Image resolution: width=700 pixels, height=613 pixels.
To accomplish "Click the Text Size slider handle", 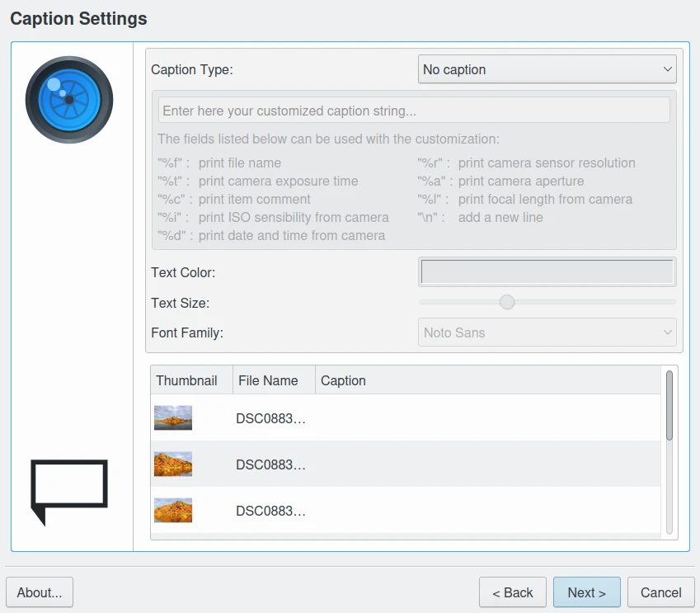I will (x=507, y=303).
